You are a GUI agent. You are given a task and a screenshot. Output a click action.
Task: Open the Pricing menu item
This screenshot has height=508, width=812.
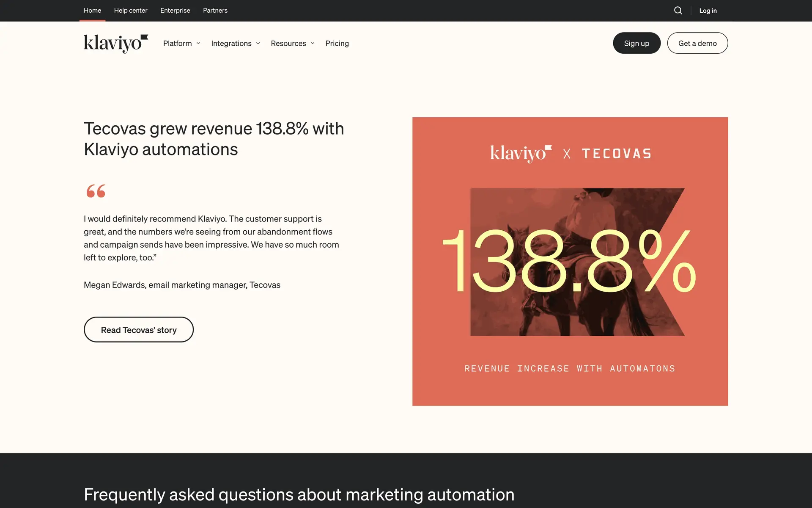point(337,43)
